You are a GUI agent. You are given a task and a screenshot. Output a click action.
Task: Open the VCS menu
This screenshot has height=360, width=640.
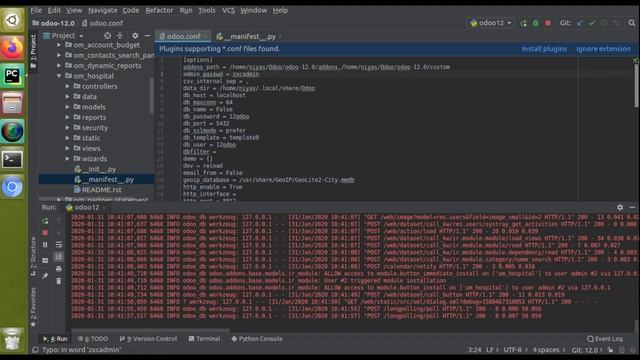228,10
